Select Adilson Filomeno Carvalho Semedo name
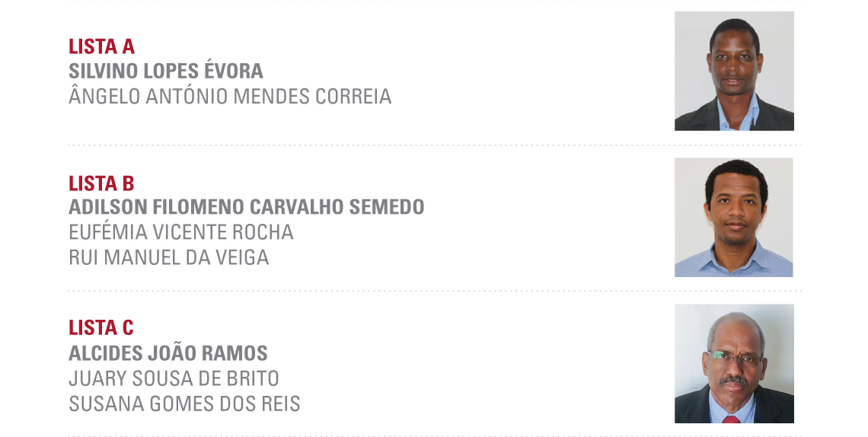This screenshot has width=868, height=437. click(x=246, y=207)
